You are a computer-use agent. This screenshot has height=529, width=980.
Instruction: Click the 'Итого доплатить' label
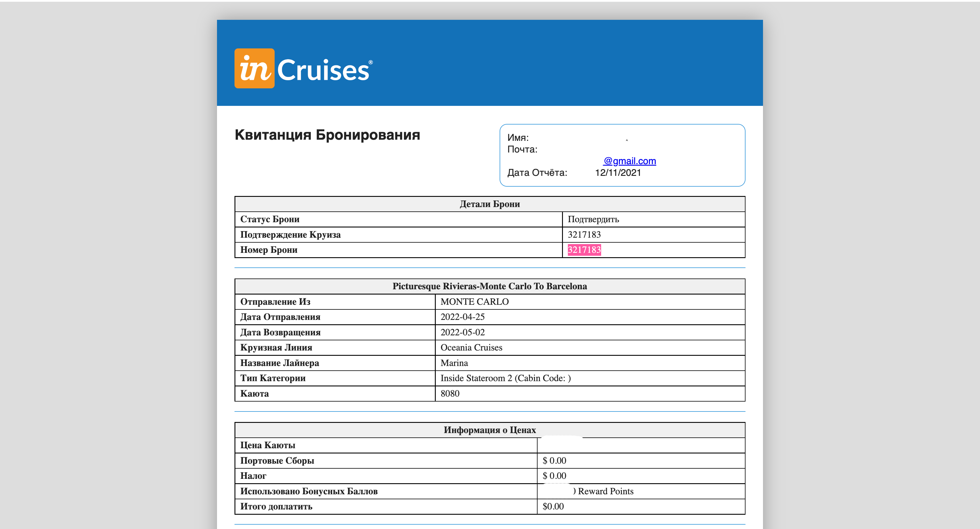click(276, 507)
